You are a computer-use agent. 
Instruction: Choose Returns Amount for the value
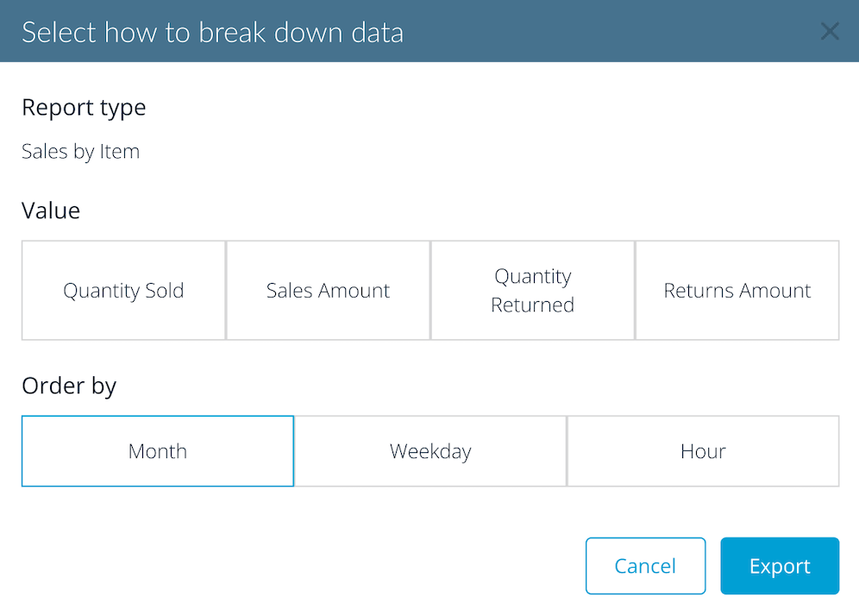tap(737, 290)
